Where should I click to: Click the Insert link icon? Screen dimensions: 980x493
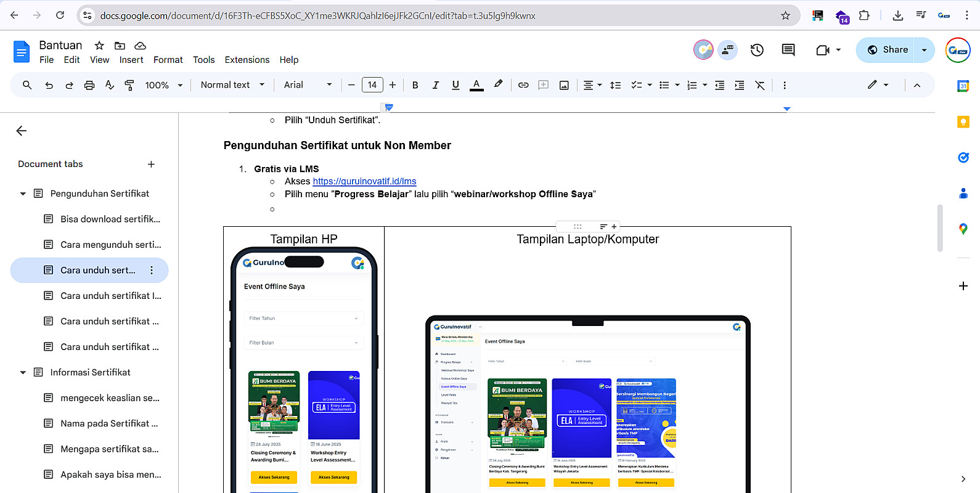523,85
